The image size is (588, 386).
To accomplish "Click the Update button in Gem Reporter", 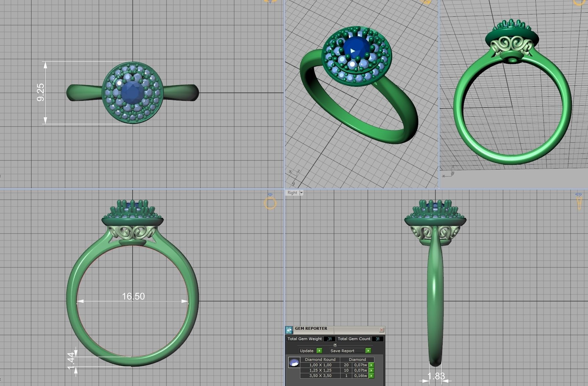I will (x=310, y=351).
